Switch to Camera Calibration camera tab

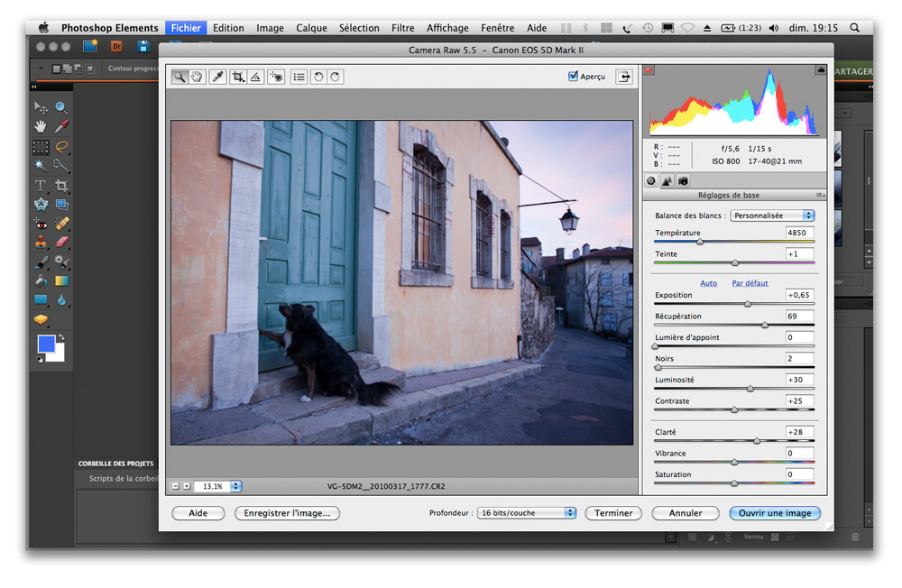[683, 180]
